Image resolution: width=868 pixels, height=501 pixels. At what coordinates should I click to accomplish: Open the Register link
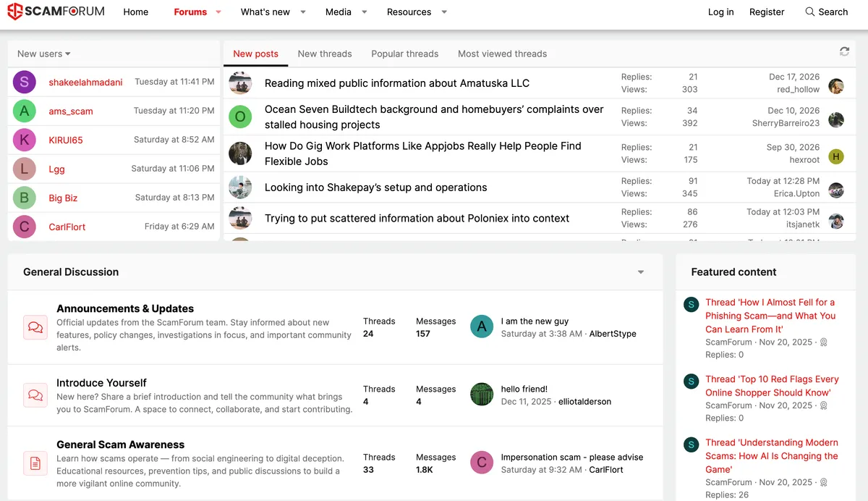(x=767, y=12)
